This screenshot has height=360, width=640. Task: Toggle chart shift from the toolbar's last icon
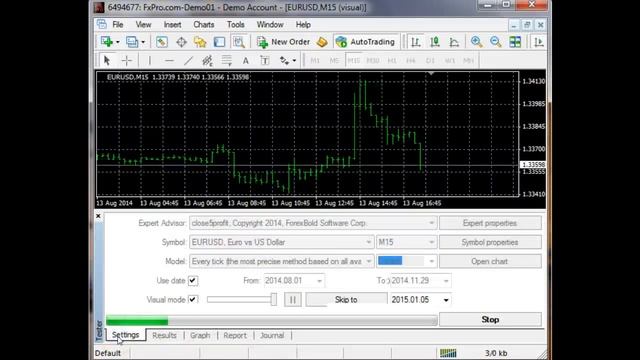[x=539, y=42]
